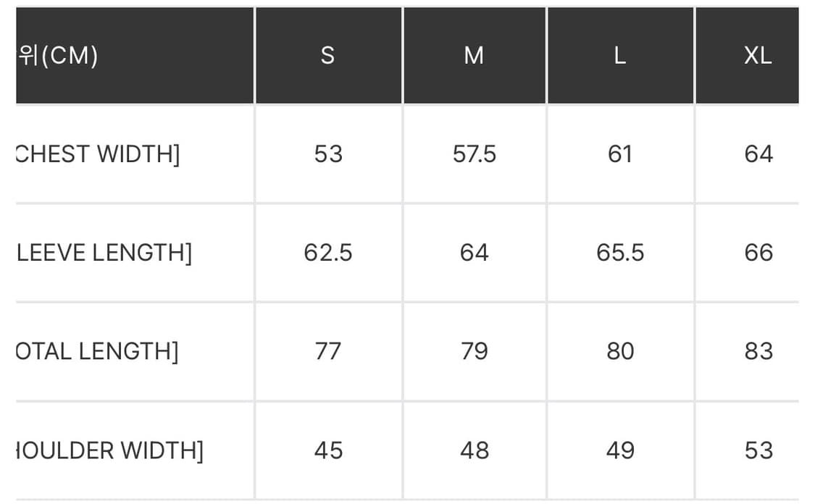
Task: Click the CHEST WIDTH row label
Action: (x=97, y=154)
